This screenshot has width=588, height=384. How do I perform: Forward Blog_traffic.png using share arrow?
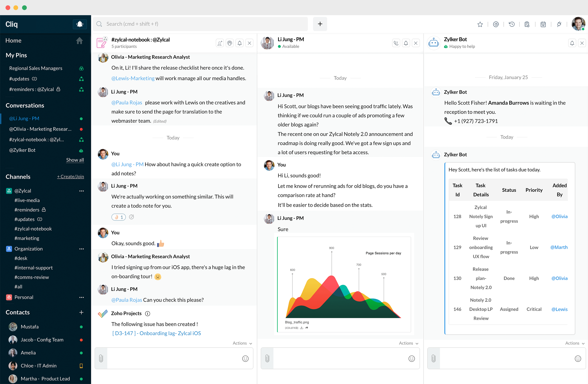click(307, 328)
